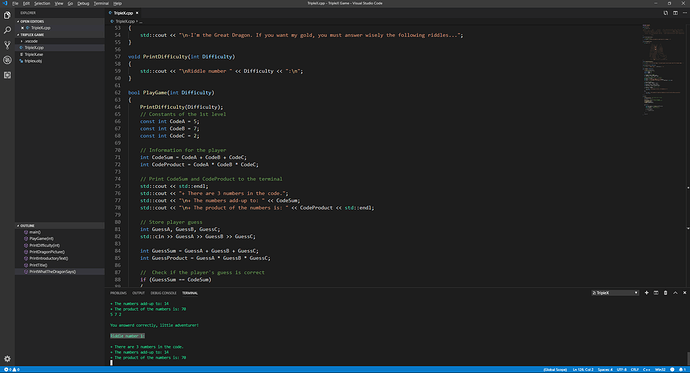Switch to the Problems panel tab
Viewport: 690px width, 373px height.
118,293
